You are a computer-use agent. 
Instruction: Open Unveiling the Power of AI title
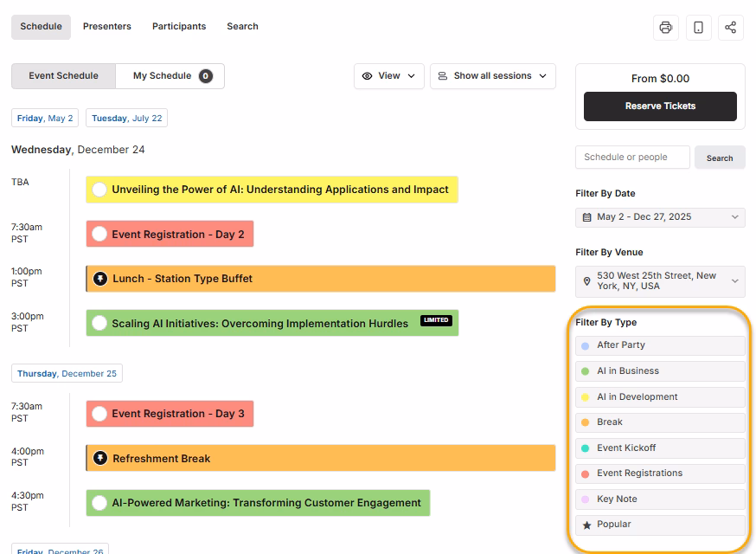280,190
